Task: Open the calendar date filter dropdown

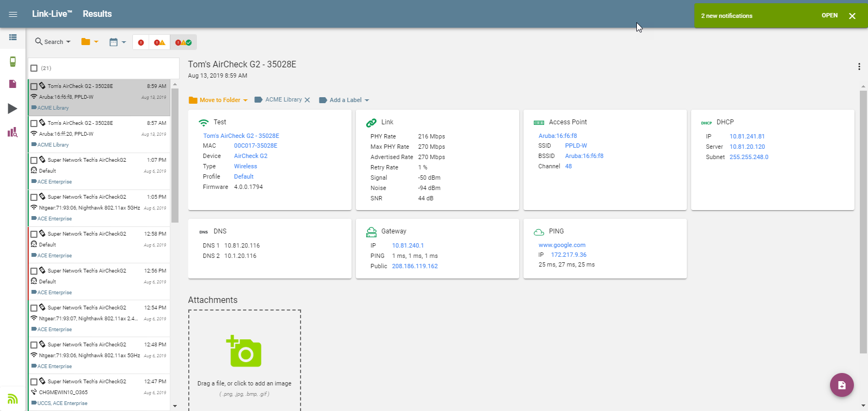Action: tap(117, 42)
